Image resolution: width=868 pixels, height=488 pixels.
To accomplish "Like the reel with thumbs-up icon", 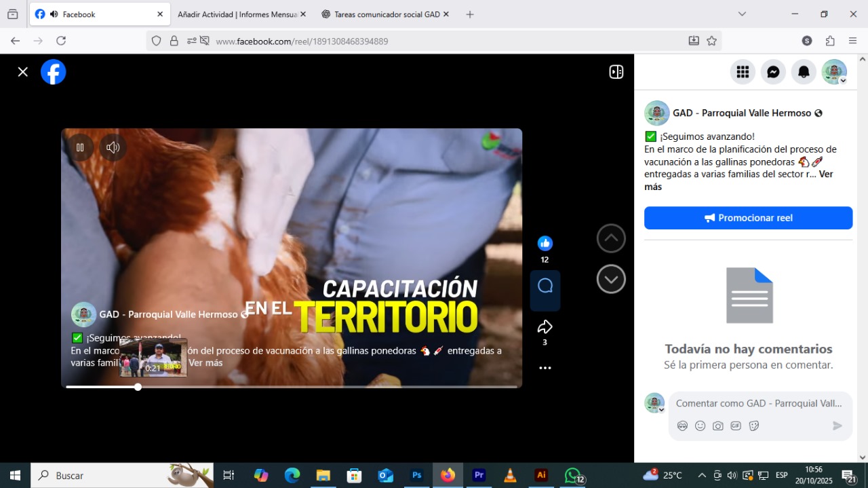I will [545, 244].
